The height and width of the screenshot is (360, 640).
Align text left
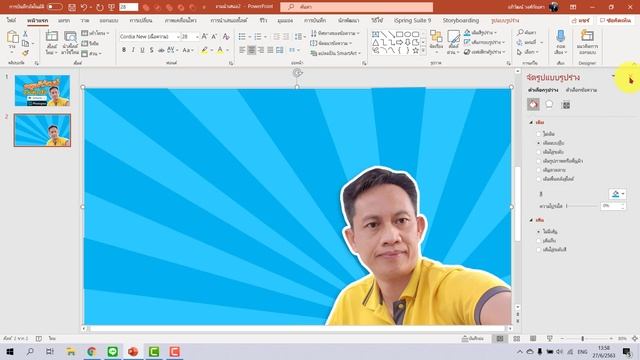(x=242, y=50)
